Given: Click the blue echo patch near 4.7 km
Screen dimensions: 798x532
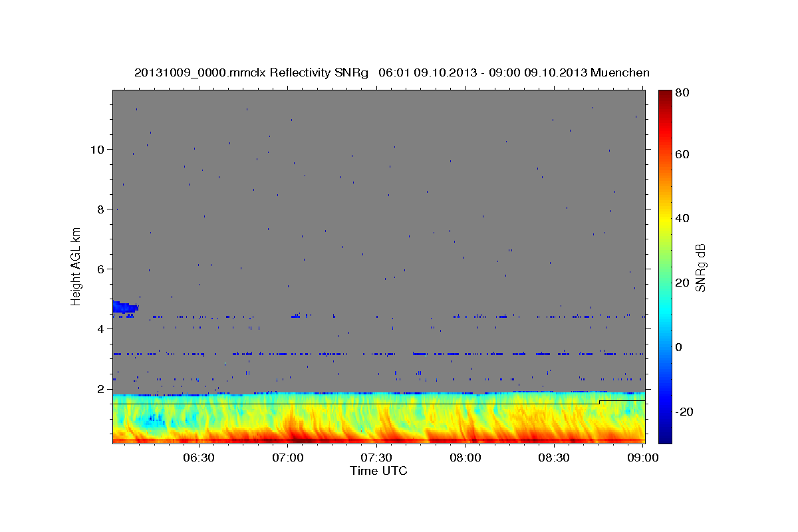Looking at the screenshot, I should click(x=124, y=307).
